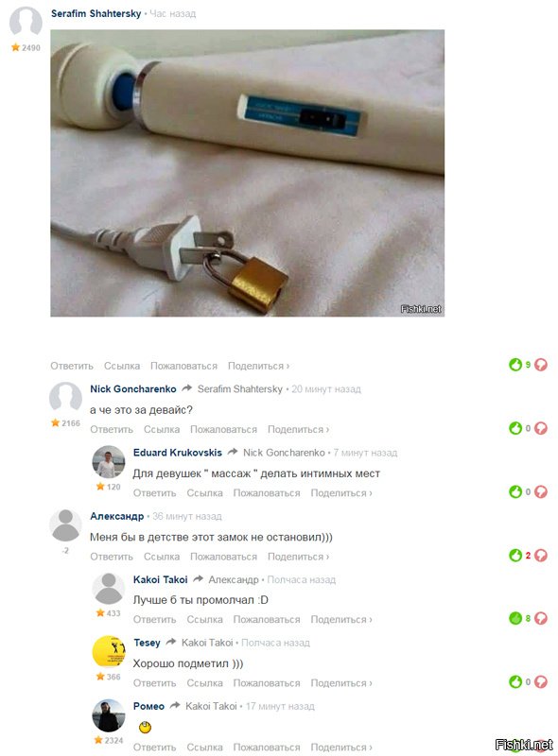Click Ответить under Tesey's reply

(x=154, y=683)
